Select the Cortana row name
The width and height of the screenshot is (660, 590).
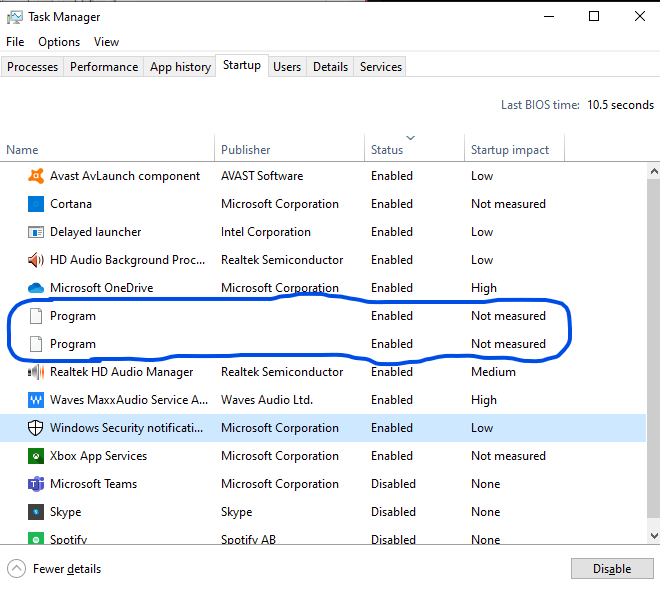[71, 204]
